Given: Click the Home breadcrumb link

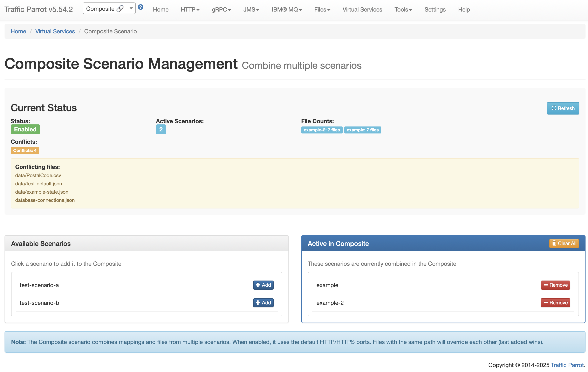Looking at the screenshot, I should tap(18, 31).
